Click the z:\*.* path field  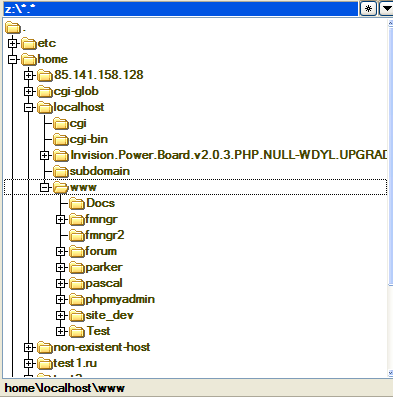(181, 9)
